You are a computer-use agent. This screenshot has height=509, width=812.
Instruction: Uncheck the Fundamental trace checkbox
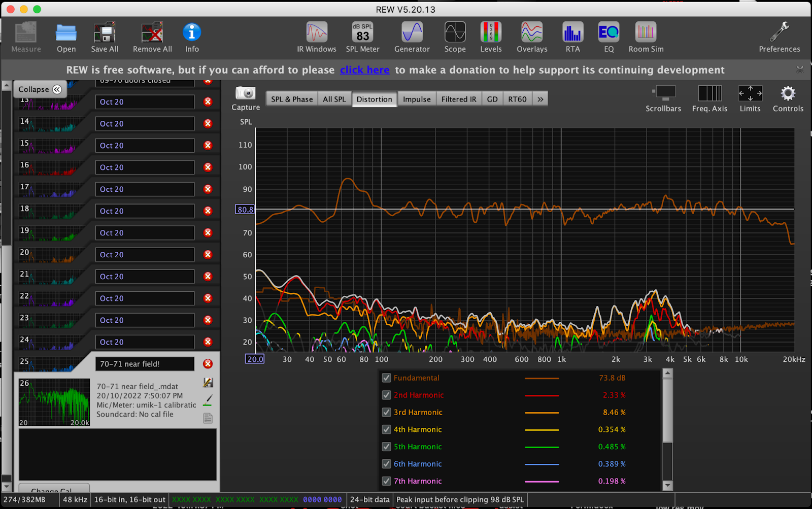pyautogui.click(x=386, y=378)
